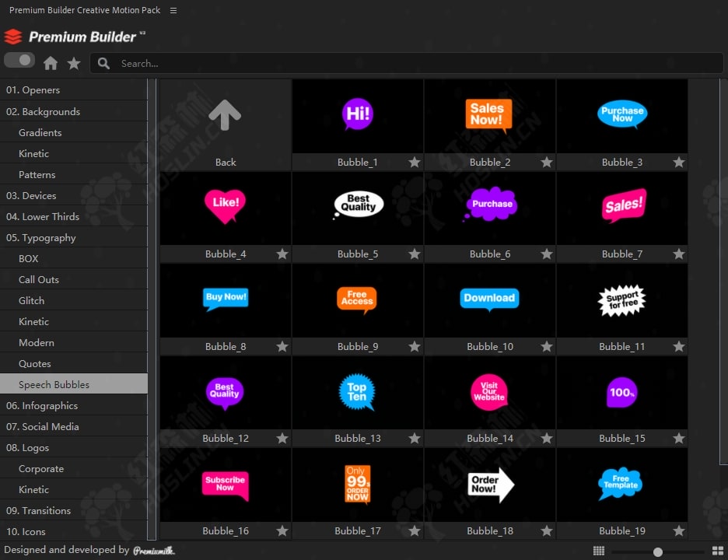The image size is (728, 560).
Task: Click the star for Bubble_17
Action: 415,530
